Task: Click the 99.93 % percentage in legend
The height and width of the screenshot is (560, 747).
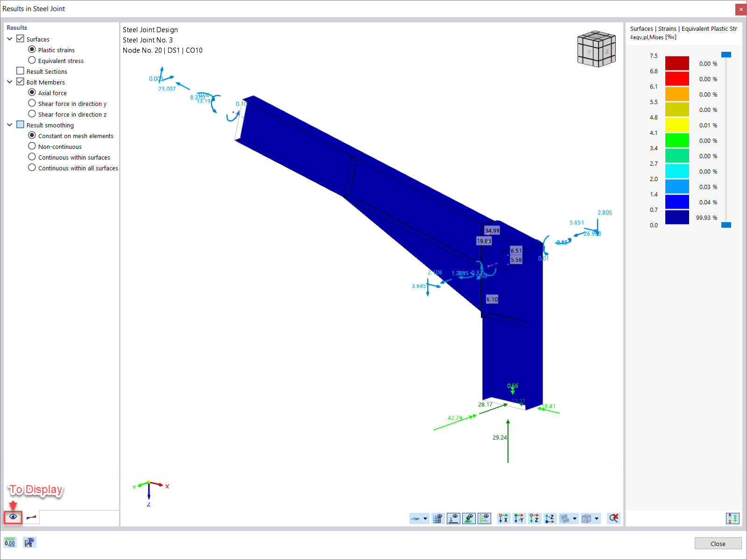Action: [x=706, y=218]
